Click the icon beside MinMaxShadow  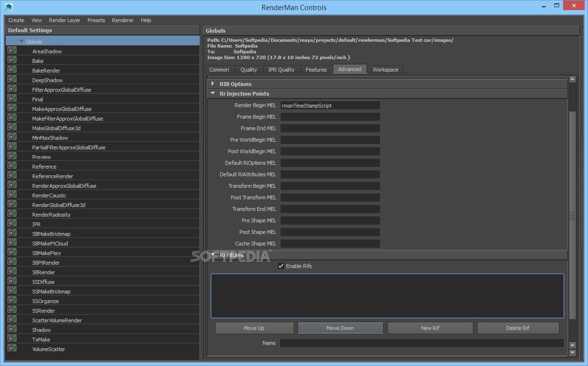(12, 137)
